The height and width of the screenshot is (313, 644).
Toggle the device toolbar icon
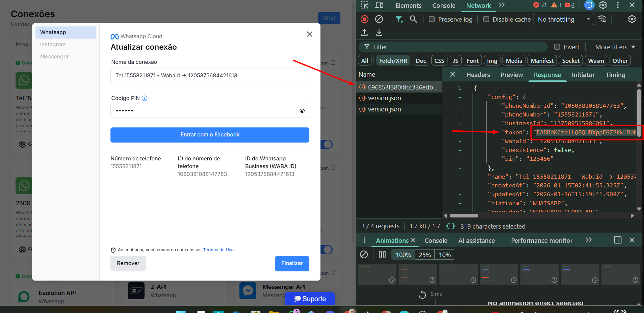pyautogui.click(x=379, y=5)
